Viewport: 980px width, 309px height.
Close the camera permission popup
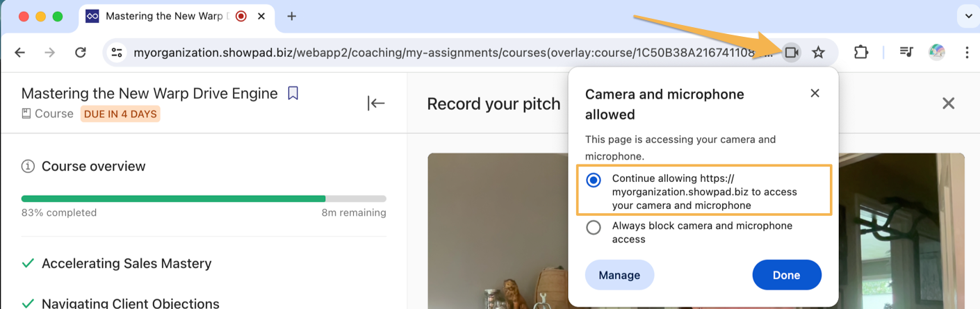pyautogui.click(x=815, y=93)
